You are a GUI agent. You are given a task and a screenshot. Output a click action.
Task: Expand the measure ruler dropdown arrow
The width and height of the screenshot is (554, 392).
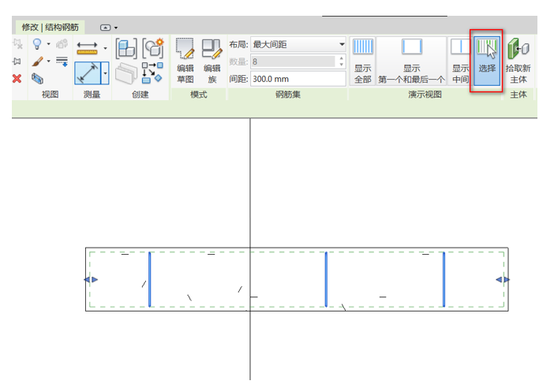[x=105, y=48]
